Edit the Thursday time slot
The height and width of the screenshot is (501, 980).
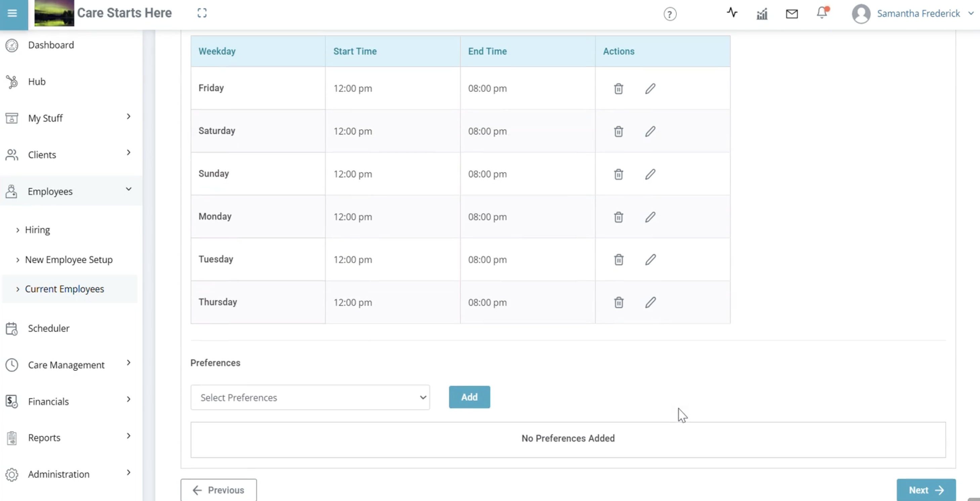coord(650,303)
